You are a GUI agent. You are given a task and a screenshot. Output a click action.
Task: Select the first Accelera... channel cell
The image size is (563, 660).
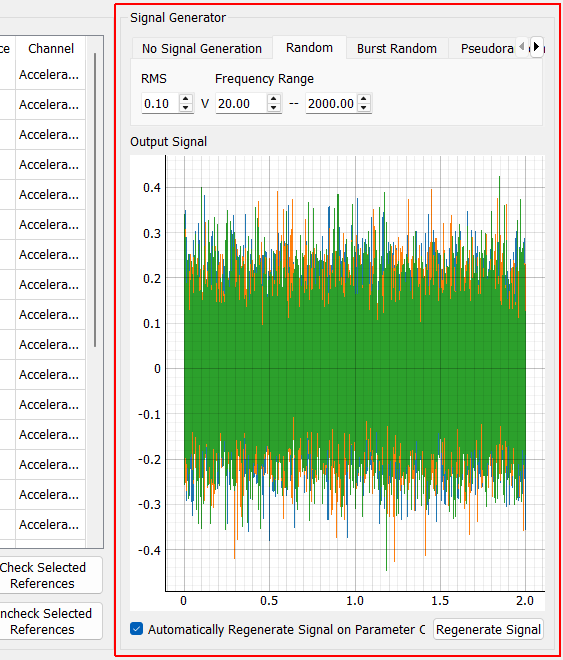50,75
